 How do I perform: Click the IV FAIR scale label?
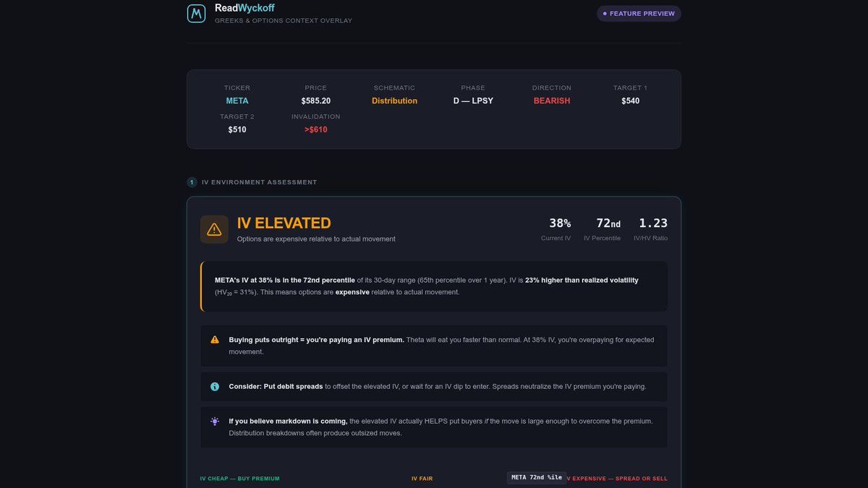[x=422, y=479]
